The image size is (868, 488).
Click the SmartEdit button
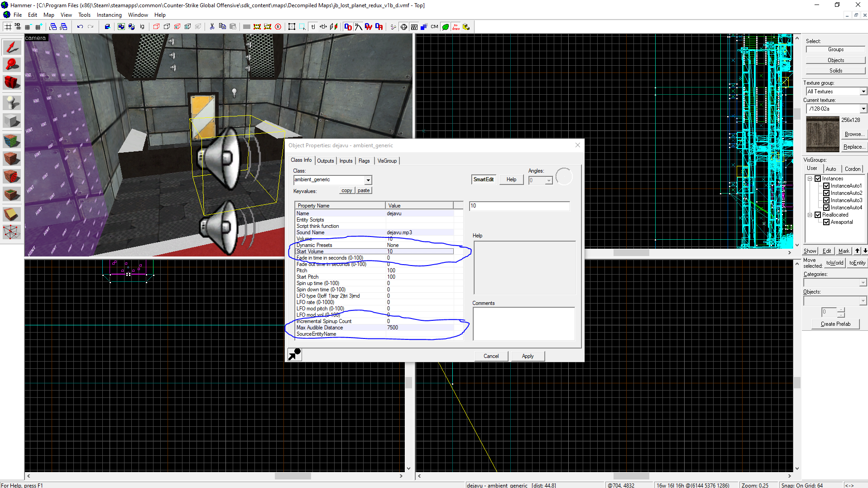(484, 179)
